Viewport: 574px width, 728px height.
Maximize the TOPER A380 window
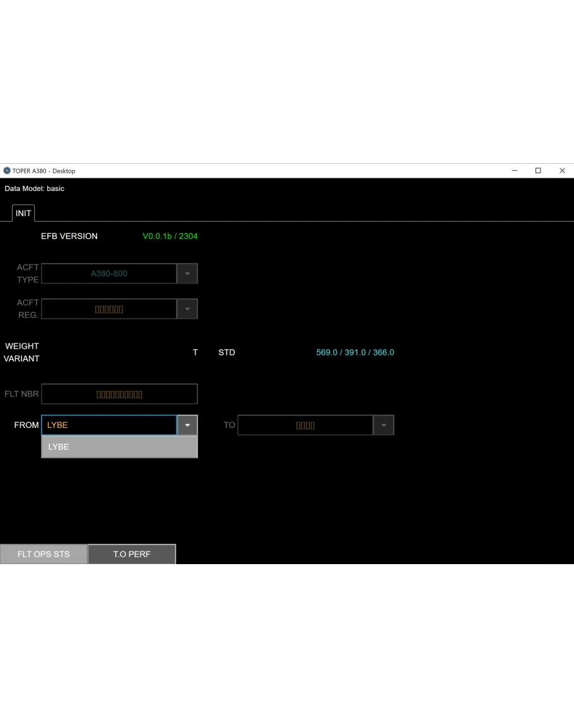pos(538,171)
